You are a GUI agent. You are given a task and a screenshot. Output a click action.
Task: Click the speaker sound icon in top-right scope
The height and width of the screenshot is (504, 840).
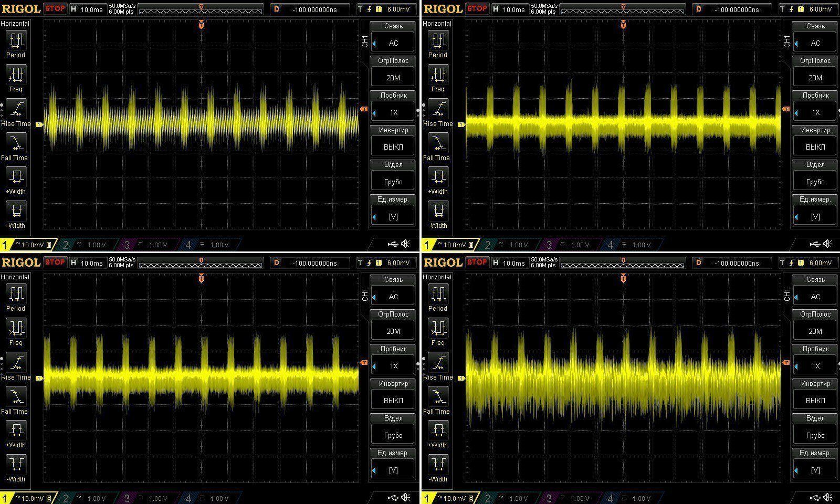pos(828,244)
